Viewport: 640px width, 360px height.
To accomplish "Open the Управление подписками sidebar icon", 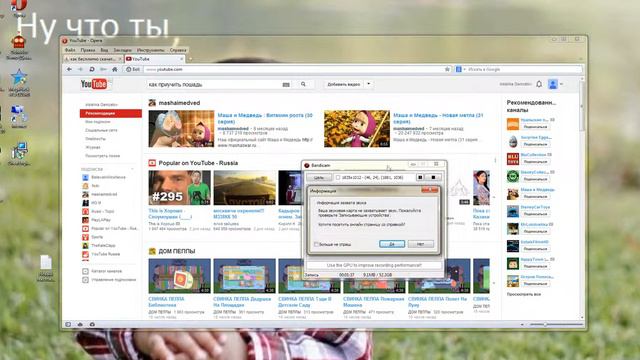I will click(x=85, y=280).
